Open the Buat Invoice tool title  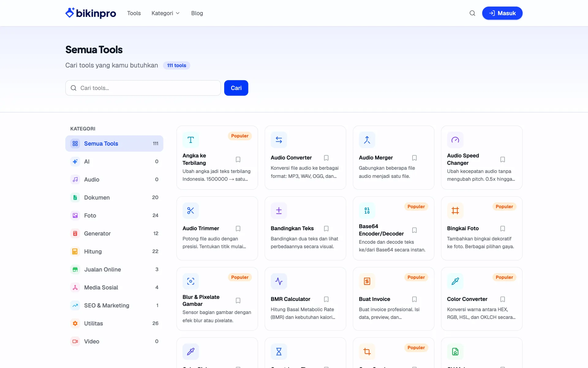(374, 299)
